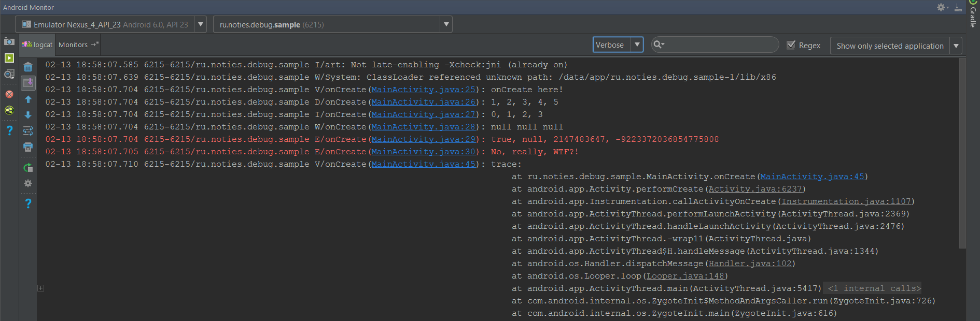Open MainActivity.java:30 link in error line
The width and height of the screenshot is (980, 321).
coord(424,152)
